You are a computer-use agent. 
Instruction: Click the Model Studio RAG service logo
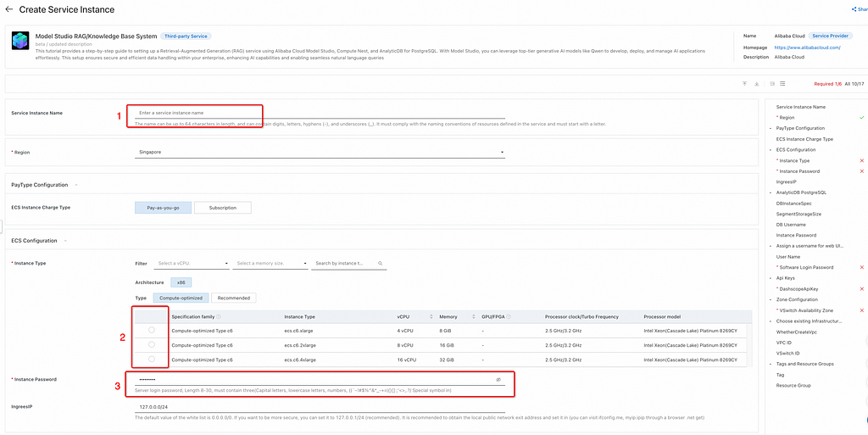pyautogui.click(x=20, y=42)
